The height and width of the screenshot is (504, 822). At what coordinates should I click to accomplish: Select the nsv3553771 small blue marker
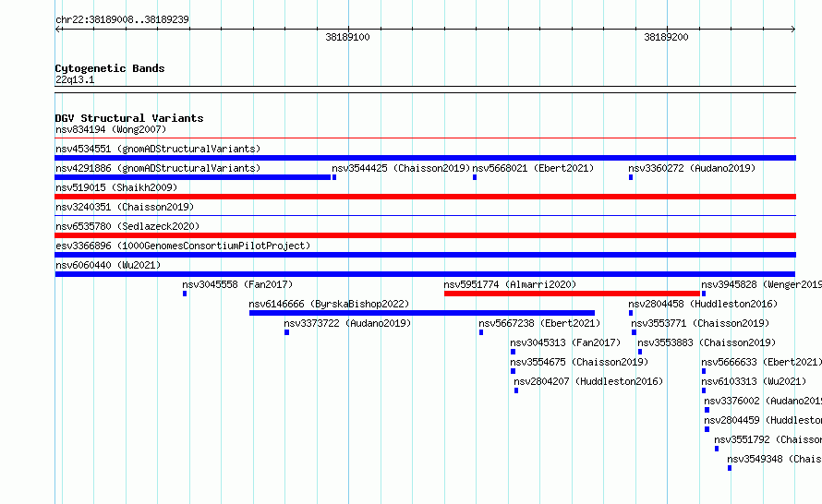pos(634,332)
